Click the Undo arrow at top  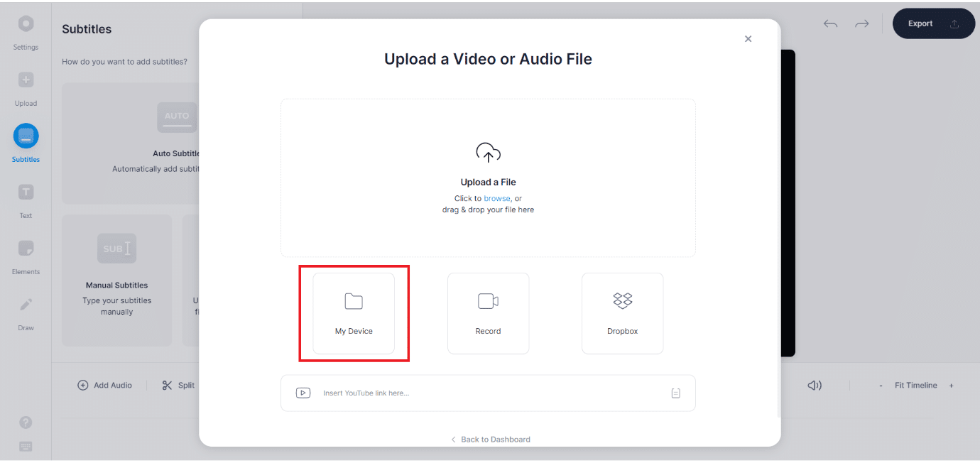click(x=830, y=23)
